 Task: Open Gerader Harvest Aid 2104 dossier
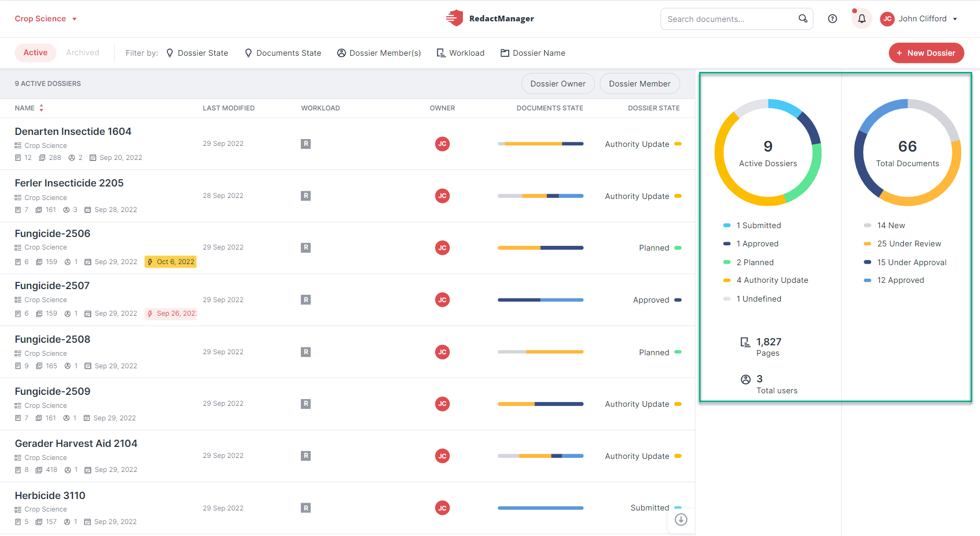[76, 444]
